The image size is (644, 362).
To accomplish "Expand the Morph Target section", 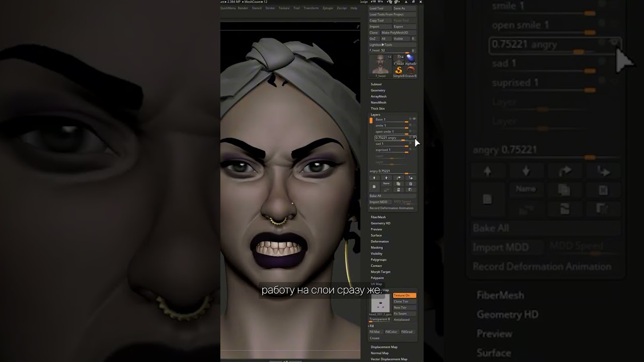I will tap(380, 272).
